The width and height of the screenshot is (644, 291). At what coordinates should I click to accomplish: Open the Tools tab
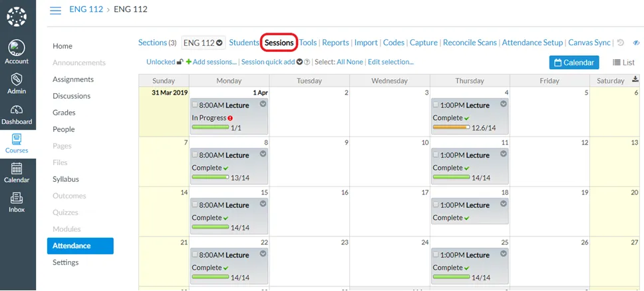pos(308,43)
